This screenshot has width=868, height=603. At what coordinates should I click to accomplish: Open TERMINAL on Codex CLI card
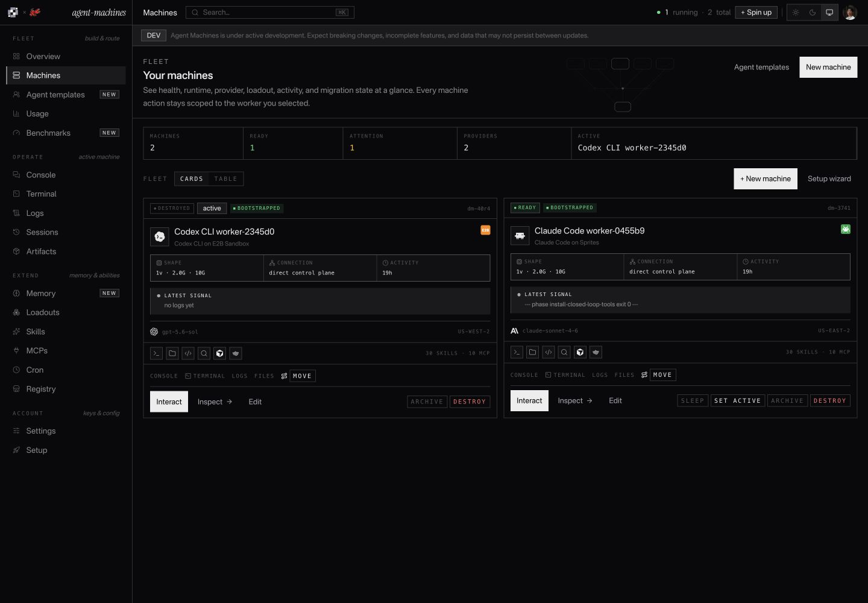[x=205, y=376]
